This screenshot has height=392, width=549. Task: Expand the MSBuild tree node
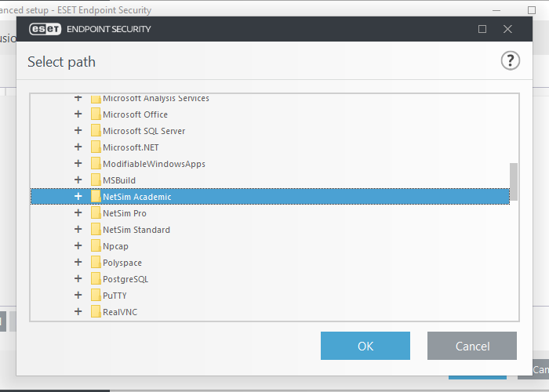(x=78, y=180)
